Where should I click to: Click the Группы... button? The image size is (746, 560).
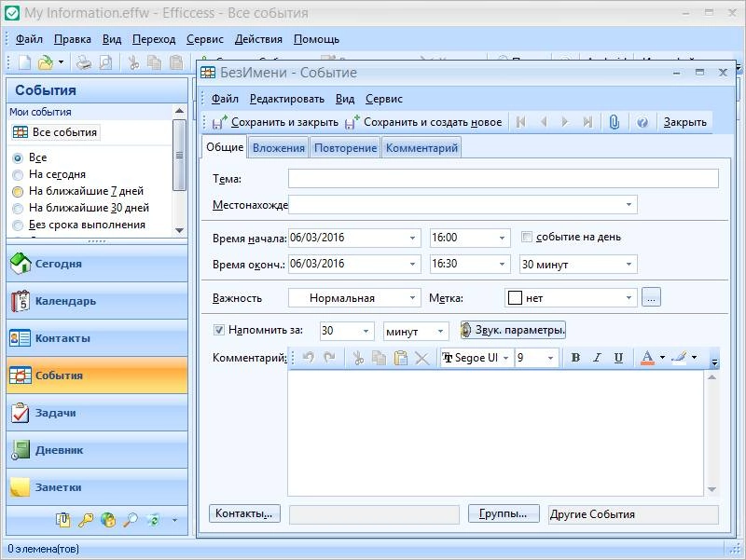tap(504, 513)
